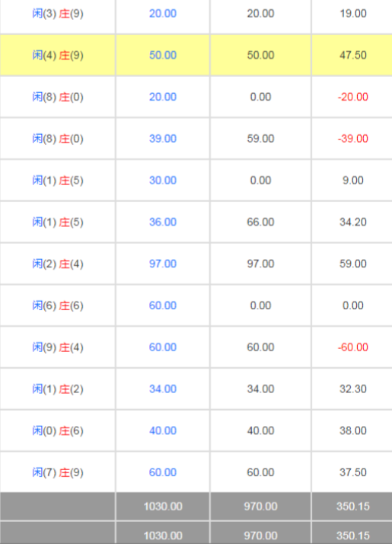Select the 闲(0) 庄(6) result cell
Screen dimensions: 392x544
[58, 430]
